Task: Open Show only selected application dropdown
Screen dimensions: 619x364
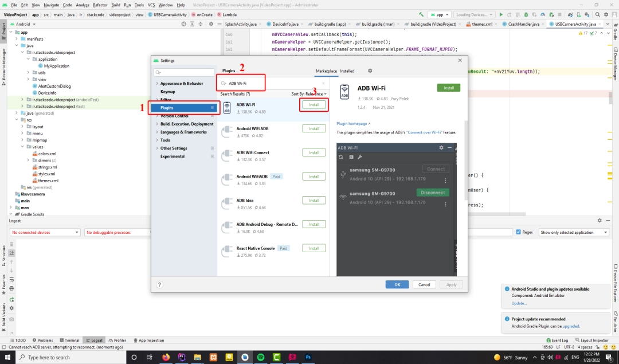Action: (574, 233)
